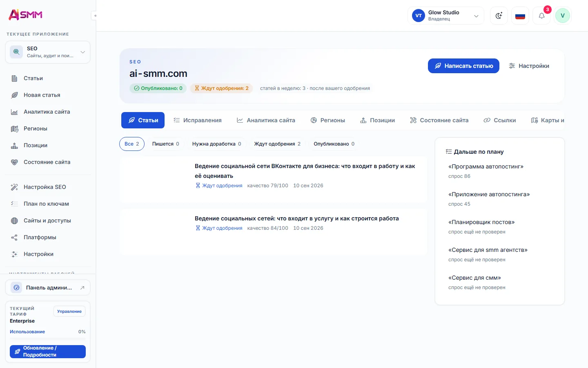
Task: Select the Статьи tab
Action: point(143,120)
